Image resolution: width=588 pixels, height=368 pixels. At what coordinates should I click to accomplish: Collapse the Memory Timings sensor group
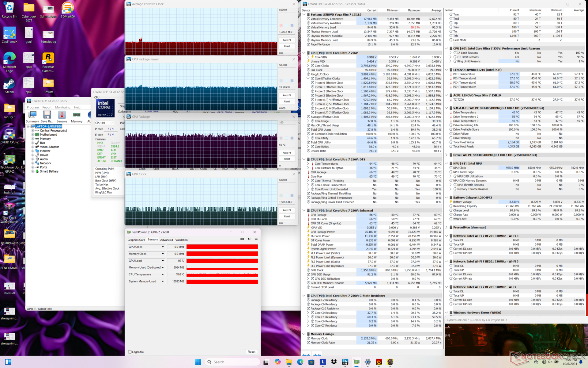coord(304,334)
